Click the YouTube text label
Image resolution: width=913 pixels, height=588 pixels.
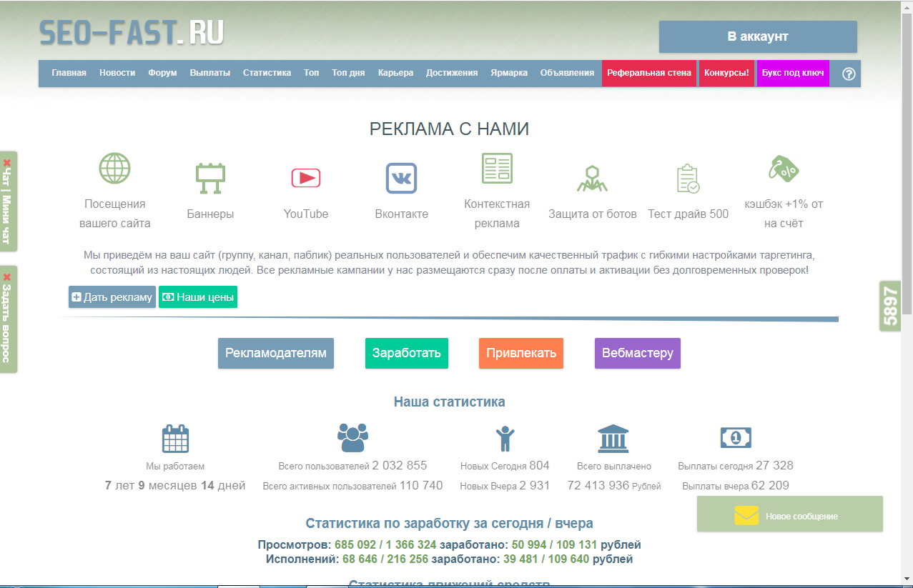tap(306, 214)
